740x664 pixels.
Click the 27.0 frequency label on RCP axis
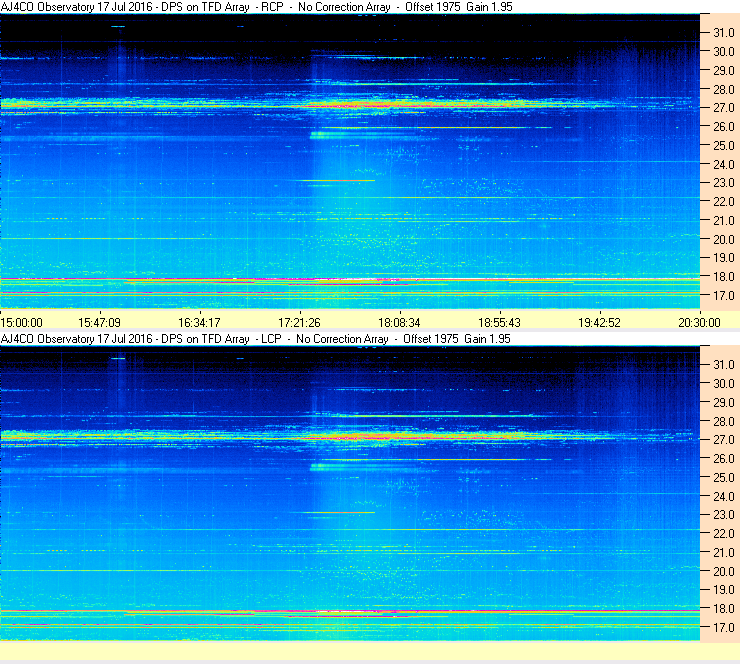(724, 108)
